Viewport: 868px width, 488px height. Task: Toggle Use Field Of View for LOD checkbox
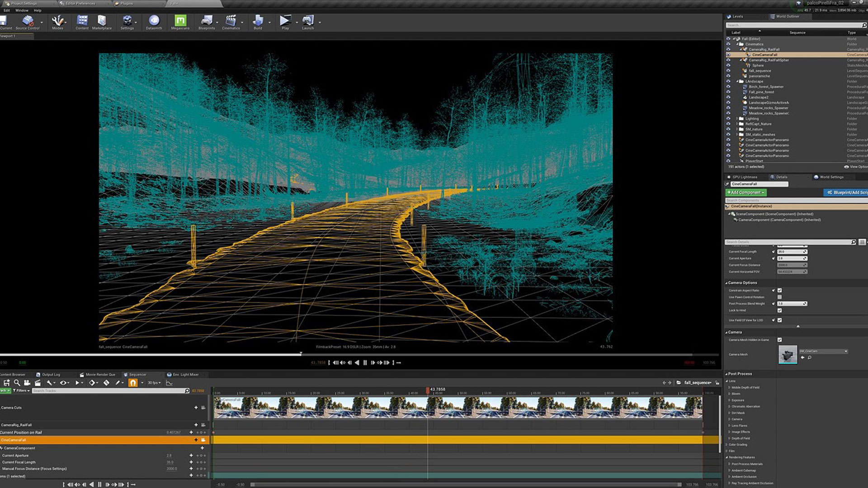(779, 320)
